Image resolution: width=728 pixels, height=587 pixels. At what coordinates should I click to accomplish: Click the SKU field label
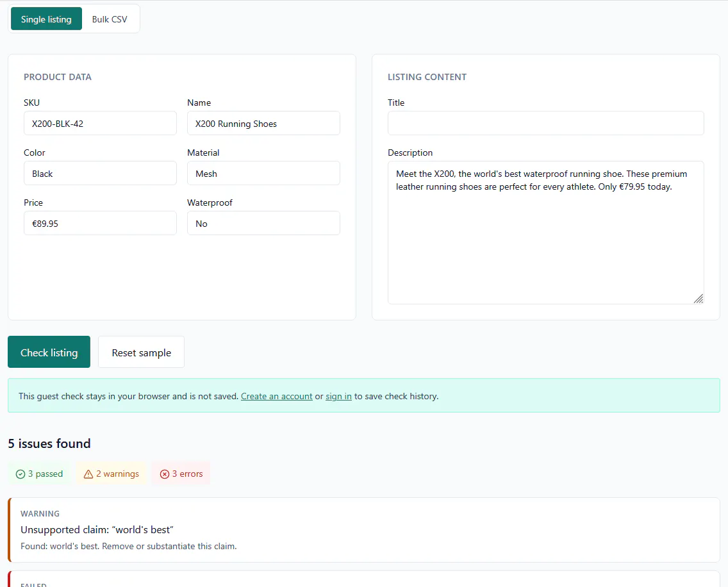pos(31,103)
